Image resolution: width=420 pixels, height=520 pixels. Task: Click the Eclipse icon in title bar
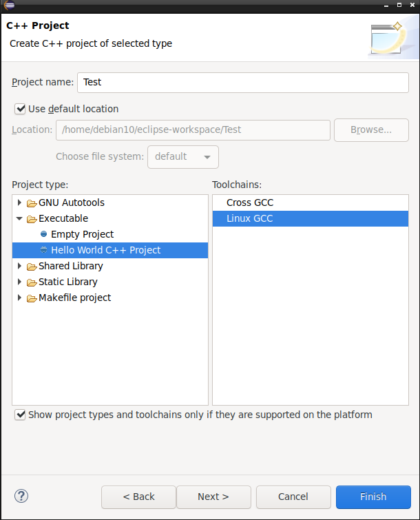(9, 5)
